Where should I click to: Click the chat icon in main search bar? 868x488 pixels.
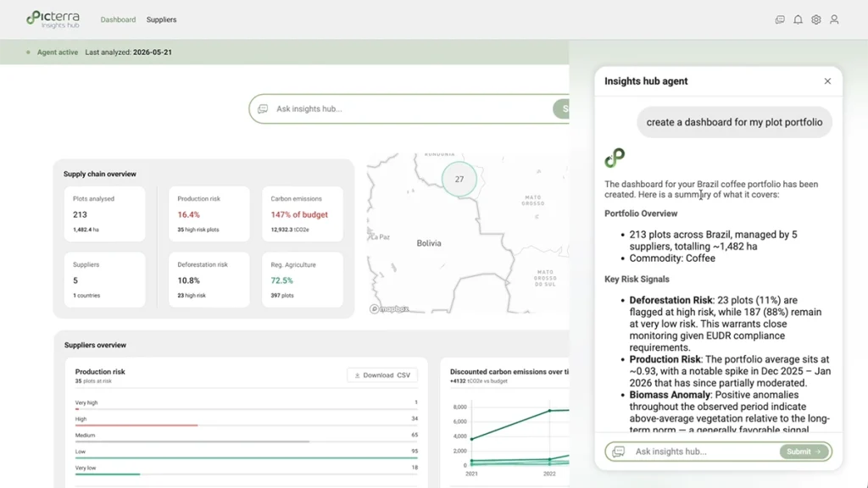click(263, 109)
